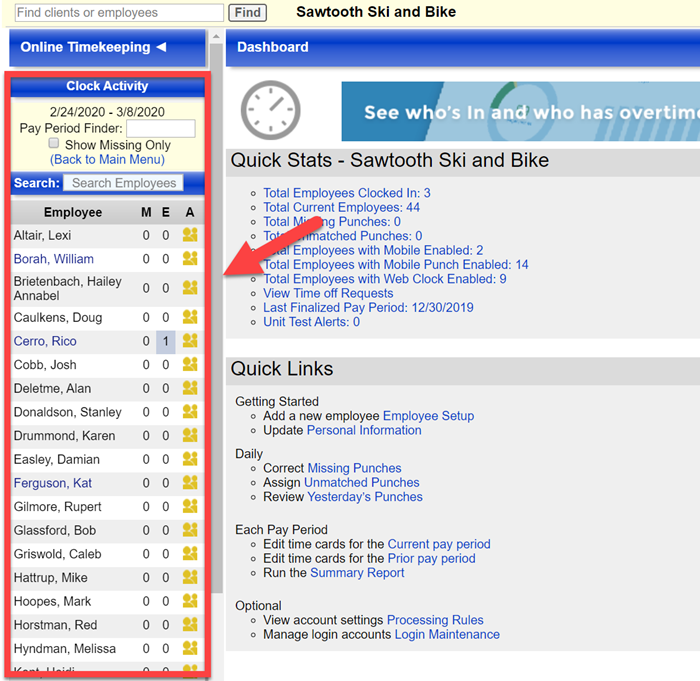Click the people icon for Cerro, Rico
Viewport: 700px width, 681px height.
coord(190,341)
